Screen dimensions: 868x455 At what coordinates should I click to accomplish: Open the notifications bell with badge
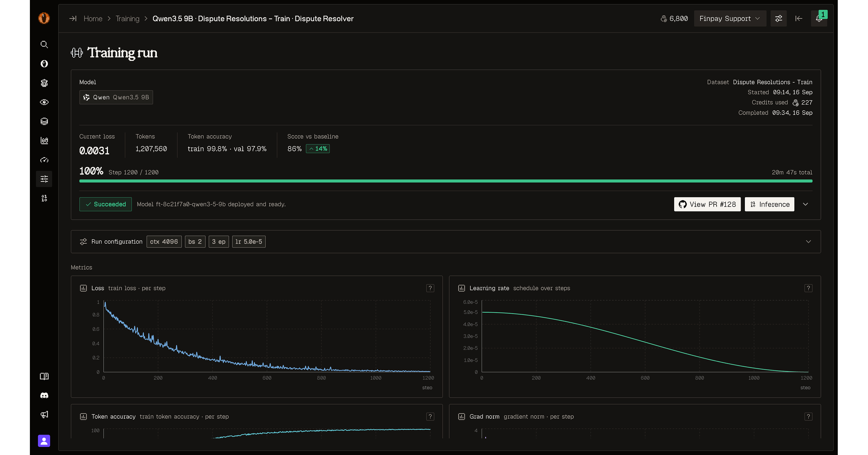[819, 19]
